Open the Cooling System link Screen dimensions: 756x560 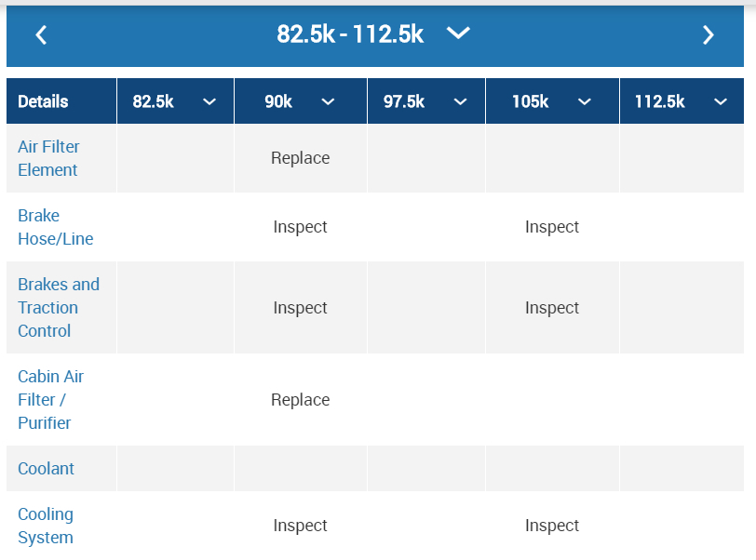pos(46,526)
